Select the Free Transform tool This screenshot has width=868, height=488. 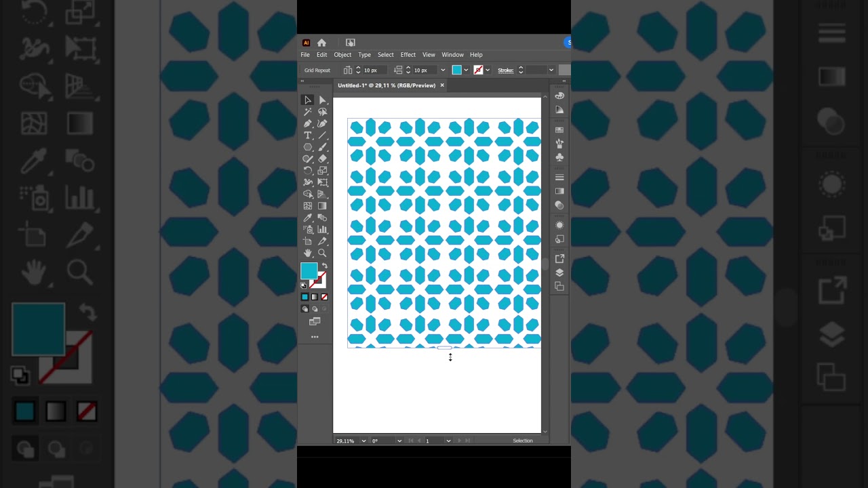point(323,182)
